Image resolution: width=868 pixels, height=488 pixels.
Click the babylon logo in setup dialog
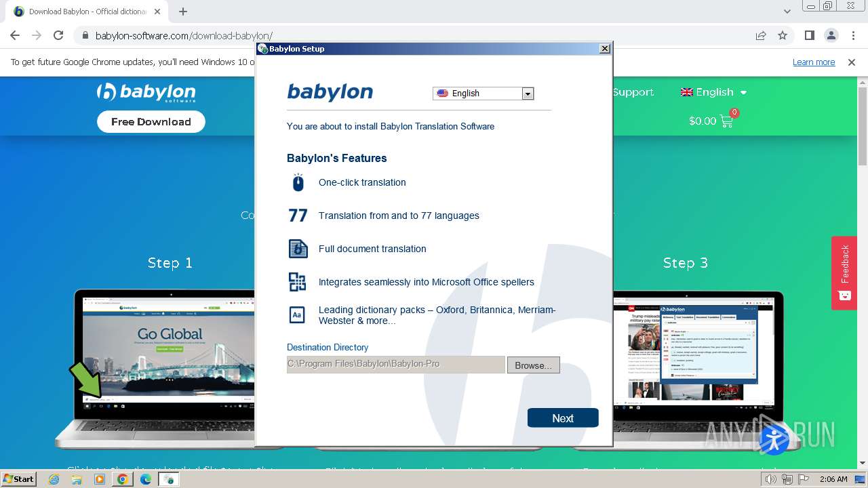pyautogui.click(x=330, y=92)
